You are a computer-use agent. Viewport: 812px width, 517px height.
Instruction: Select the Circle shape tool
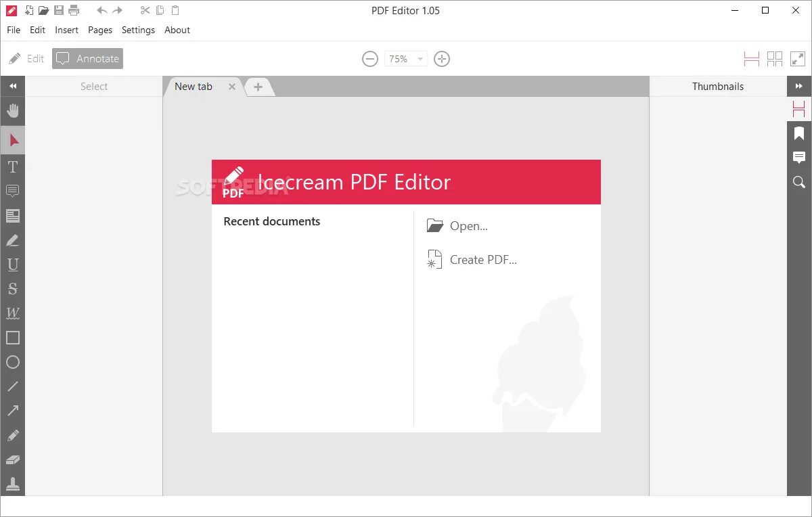coord(12,362)
